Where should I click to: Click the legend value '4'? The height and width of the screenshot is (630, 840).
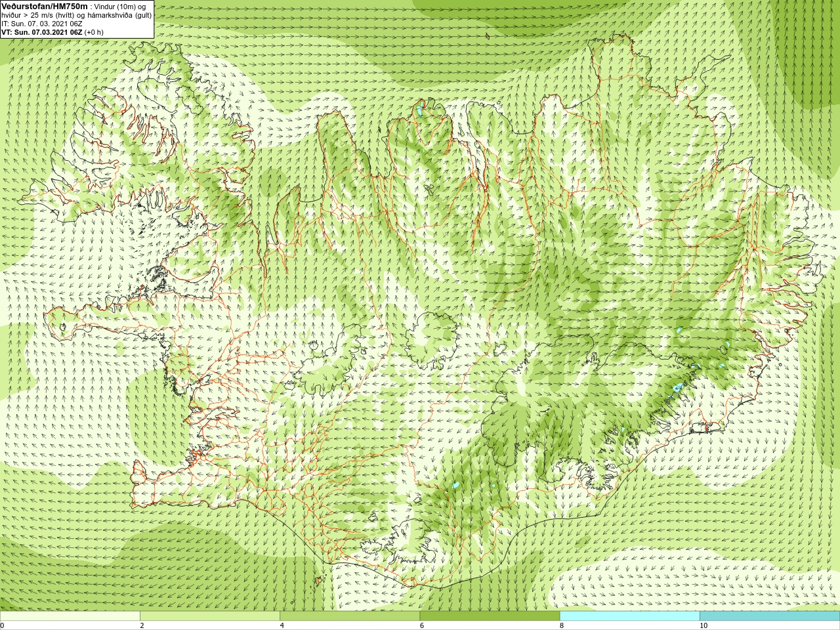(282, 625)
